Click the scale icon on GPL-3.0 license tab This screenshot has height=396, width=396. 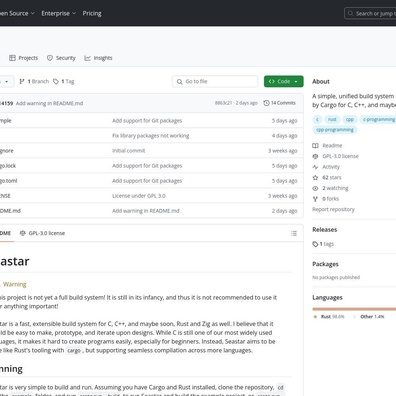click(23, 233)
